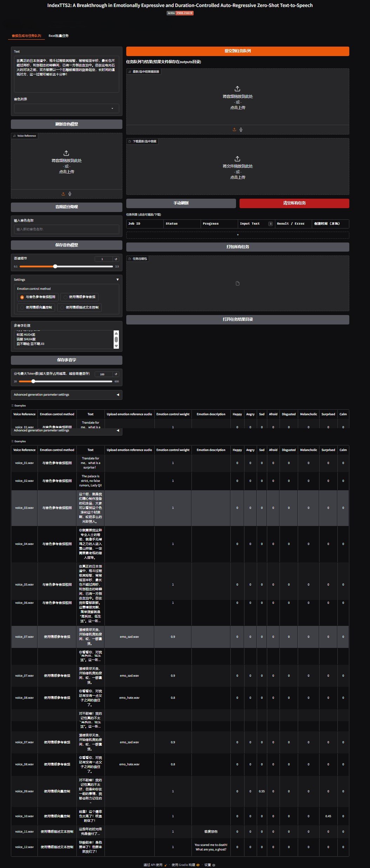Click microphone icon in result player panel

coord(241,130)
